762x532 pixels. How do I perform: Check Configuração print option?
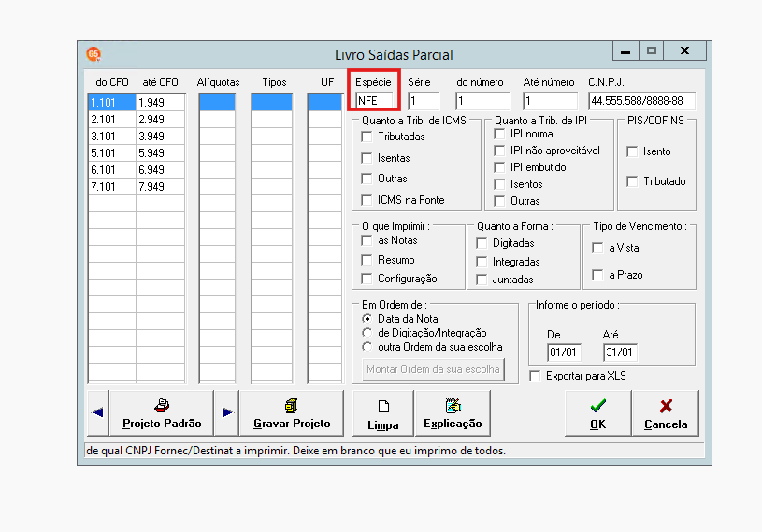coord(367,279)
